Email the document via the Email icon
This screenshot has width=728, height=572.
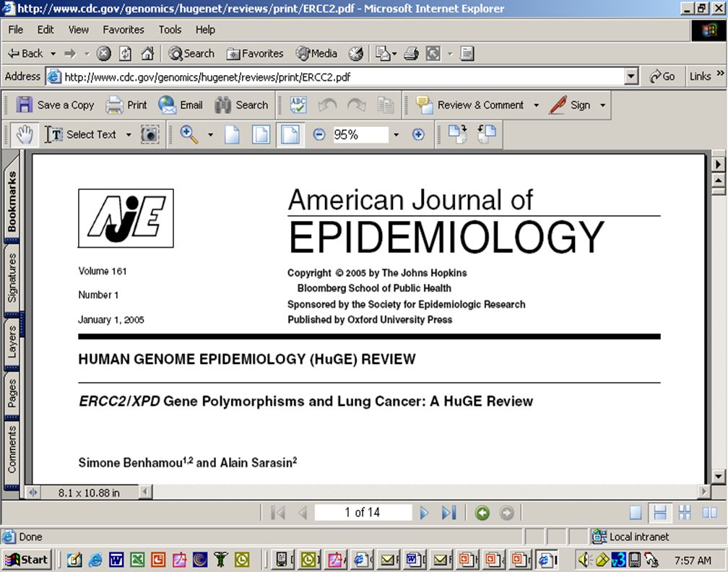[x=180, y=105]
